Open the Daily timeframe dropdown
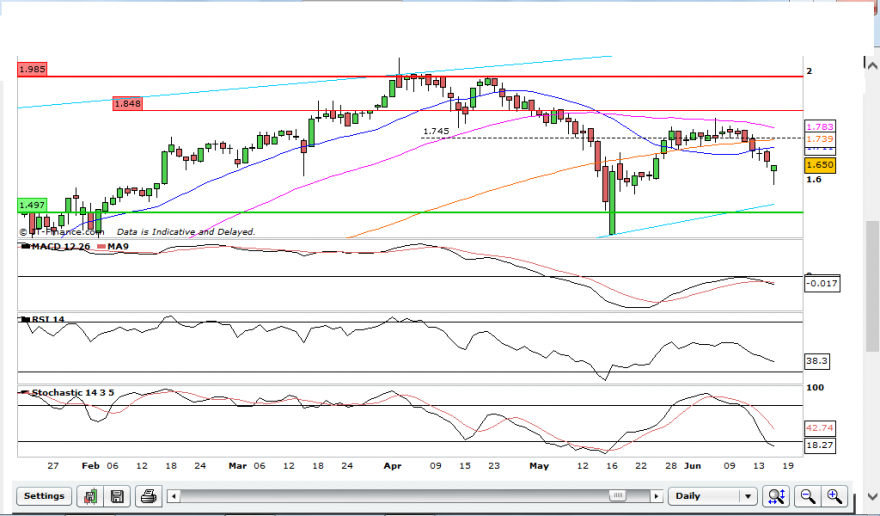The height and width of the screenshot is (516, 880). click(x=712, y=496)
